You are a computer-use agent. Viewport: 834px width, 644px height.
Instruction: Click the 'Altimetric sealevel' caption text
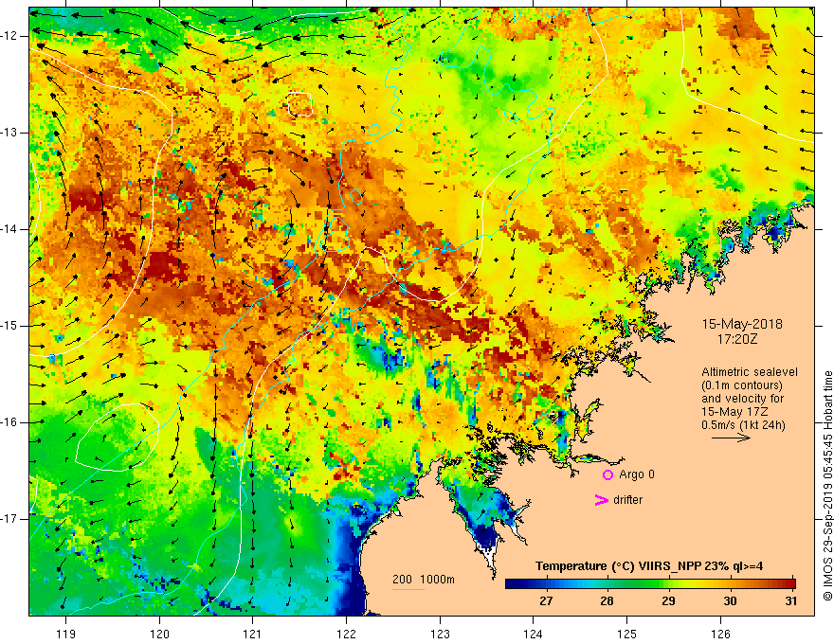tap(750, 372)
